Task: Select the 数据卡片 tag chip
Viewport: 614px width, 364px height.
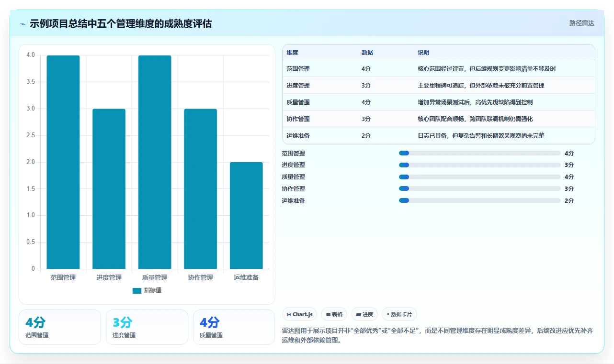Action: [x=399, y=314]
